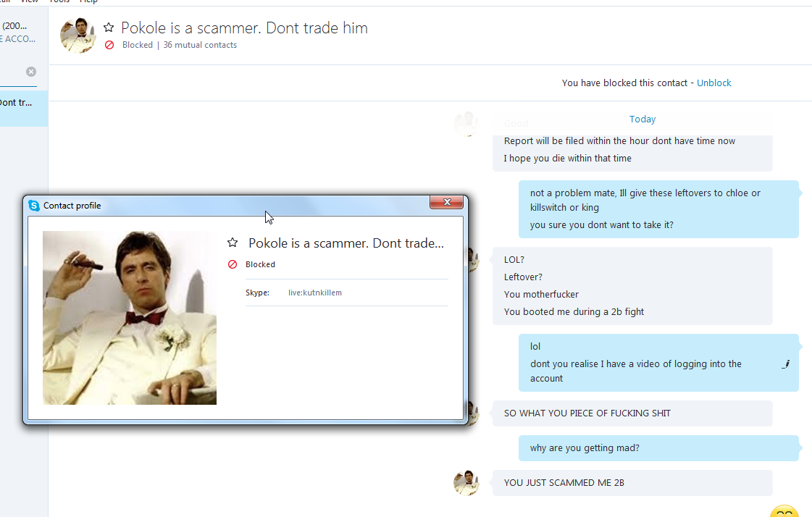Click the message 'SO WHAT YOU PIECE OF FUCKING SHIT'
Image resolution: width=812 pixels, height=517 pixels.
coord(587,413)
